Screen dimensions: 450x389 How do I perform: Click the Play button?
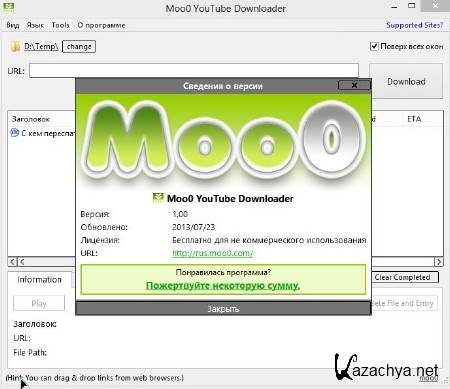point(39,303)
